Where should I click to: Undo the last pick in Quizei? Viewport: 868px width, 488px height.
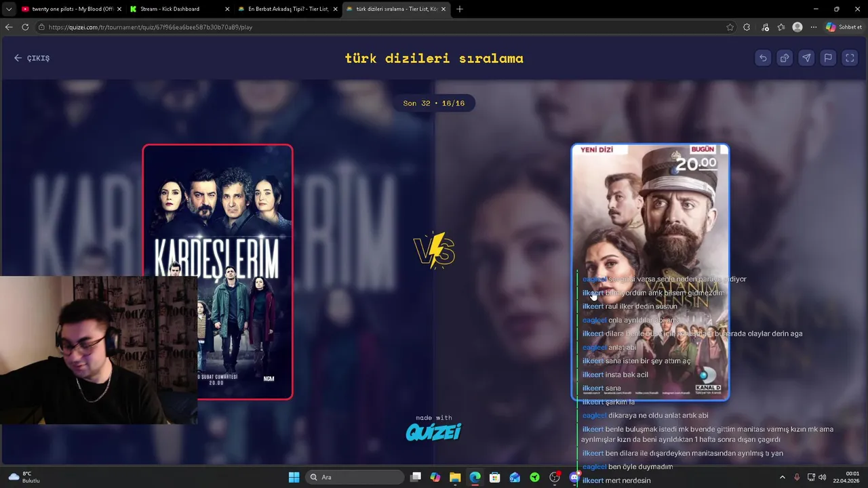[x=763, y=58]
